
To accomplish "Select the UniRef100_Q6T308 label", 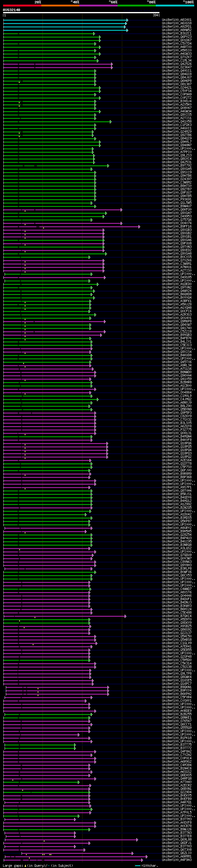I will tap(177, 850).
